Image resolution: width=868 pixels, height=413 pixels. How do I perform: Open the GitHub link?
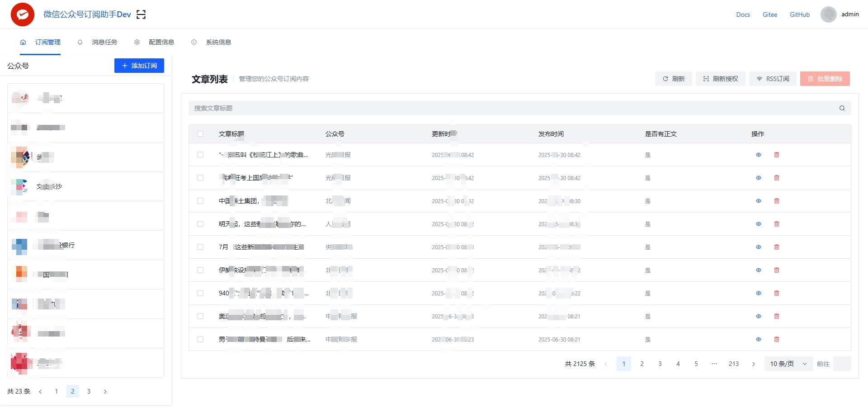[x=800, y=14]
